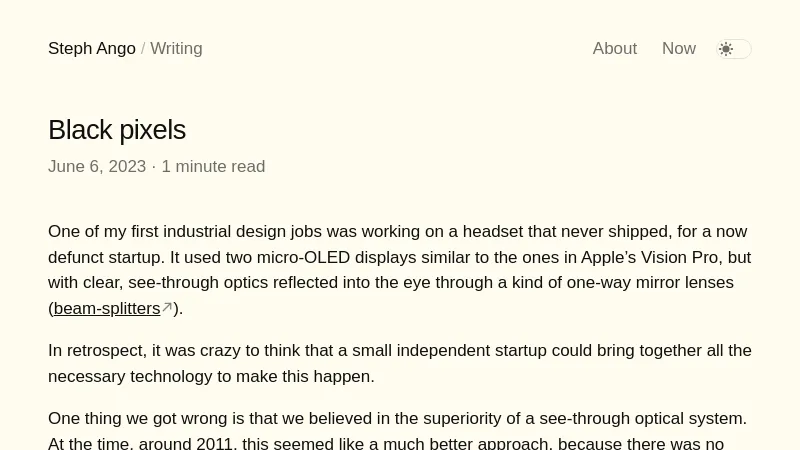Click the empty right half of theme switch
This screenshot has width=800, height=450.
point(742,49)
